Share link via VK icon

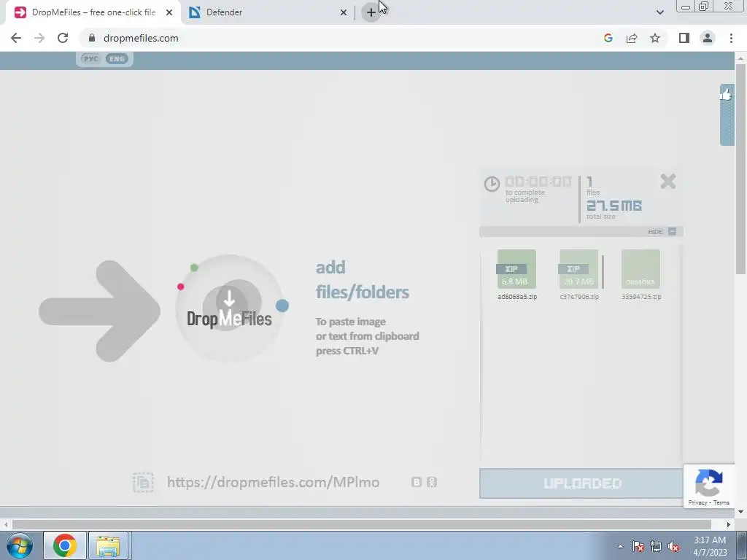coord(417,482)
